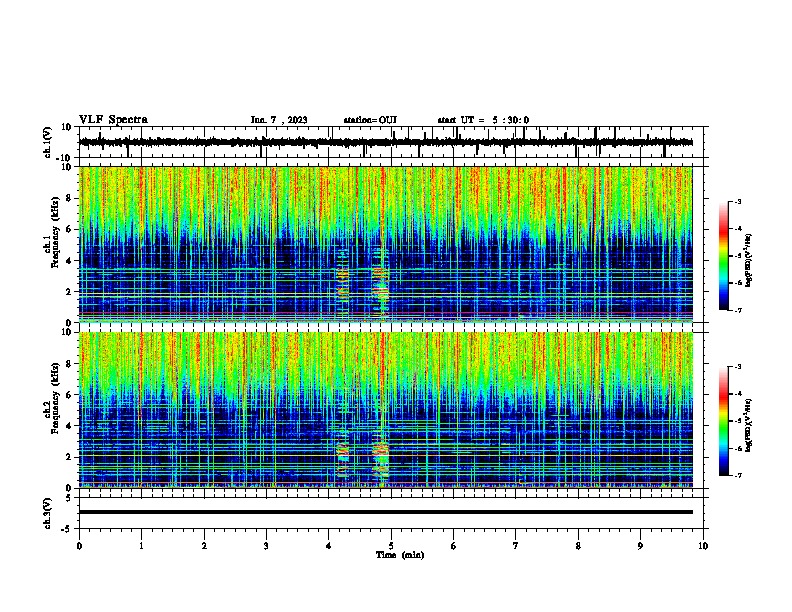This screenshot has height=612, width=792.
Task: Click the "-7" label on ch.2 color bar
Action: (x=738, y=476)
